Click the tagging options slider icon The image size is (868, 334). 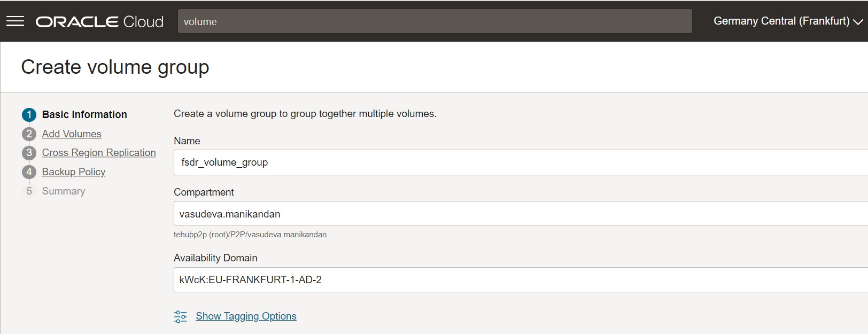click(x=181, y=316)
